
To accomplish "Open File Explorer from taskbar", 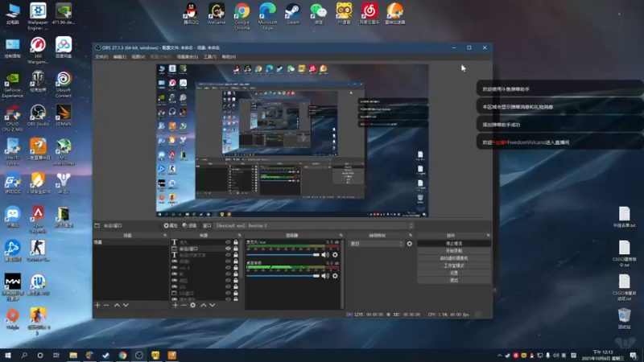I will coord(73,355).
